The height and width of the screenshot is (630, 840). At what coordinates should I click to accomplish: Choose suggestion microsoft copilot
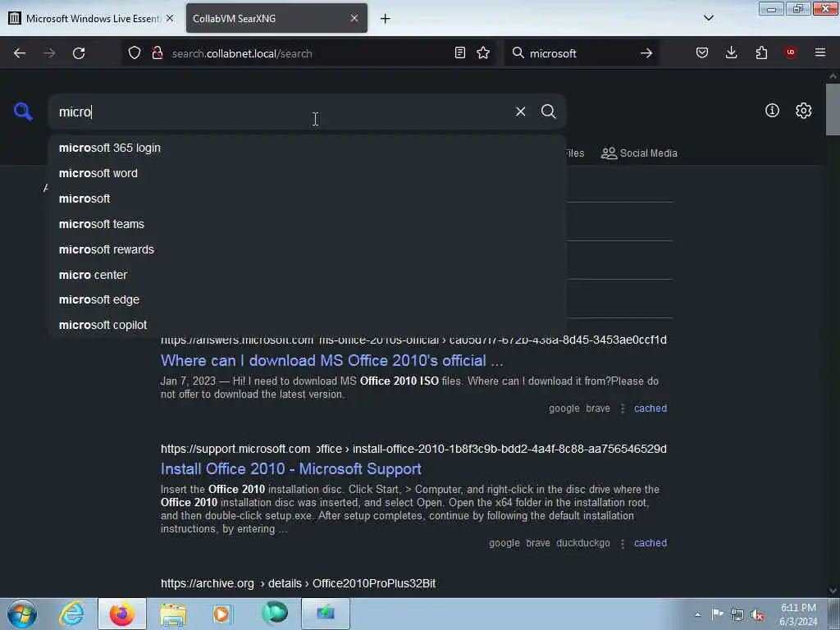[x=307, y=325]
